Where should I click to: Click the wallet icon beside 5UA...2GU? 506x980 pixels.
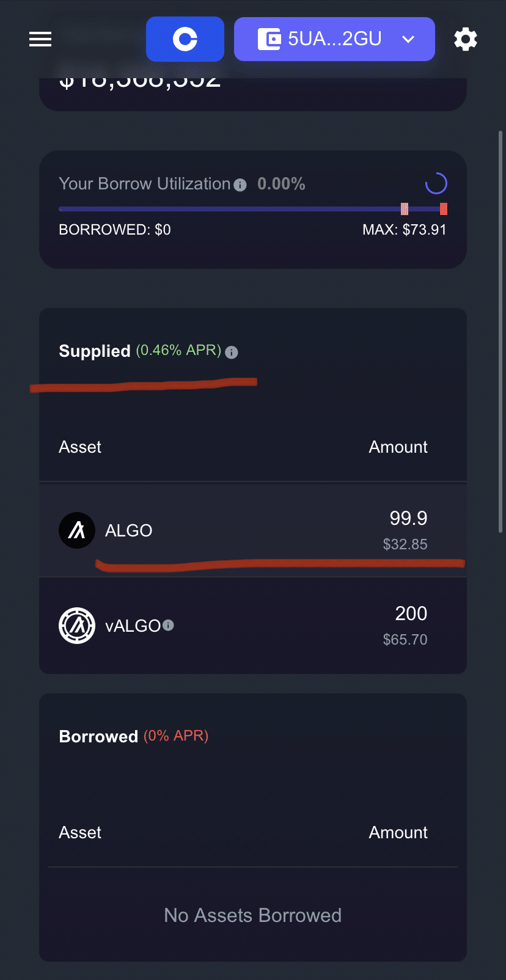(x=269, y=39)
